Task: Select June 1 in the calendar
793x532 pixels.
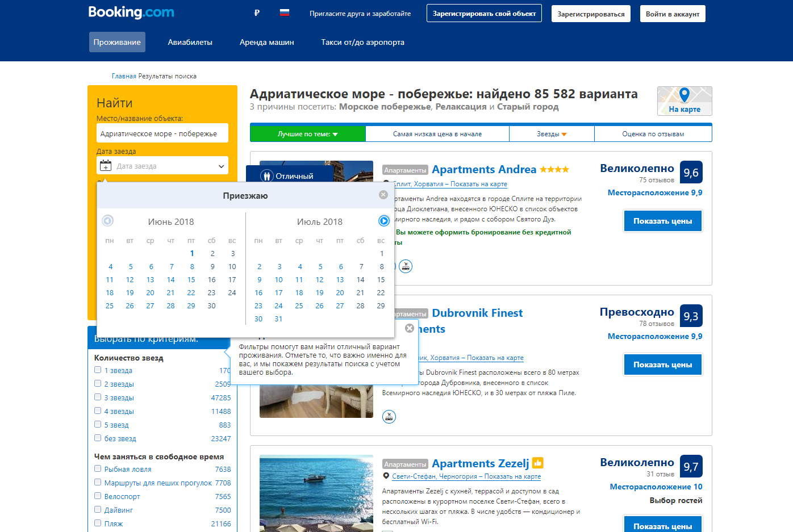Action: [192, 253]
